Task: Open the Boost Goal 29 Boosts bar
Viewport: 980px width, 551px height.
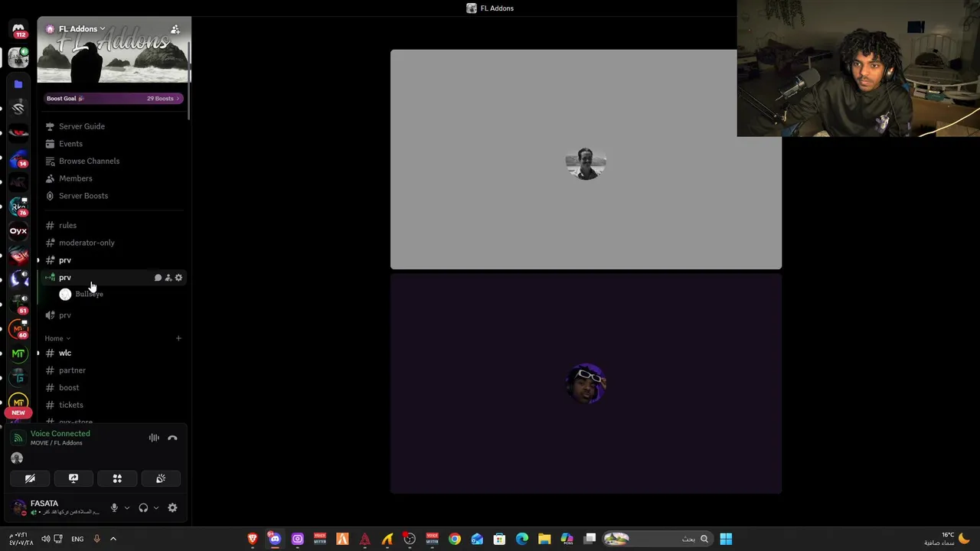Action: click(113, 98)
